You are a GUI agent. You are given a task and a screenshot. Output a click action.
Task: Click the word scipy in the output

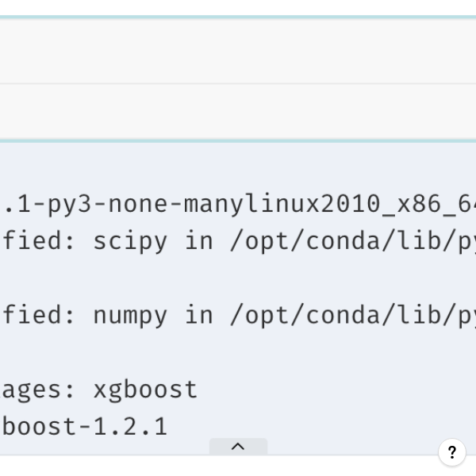[130, 242]
